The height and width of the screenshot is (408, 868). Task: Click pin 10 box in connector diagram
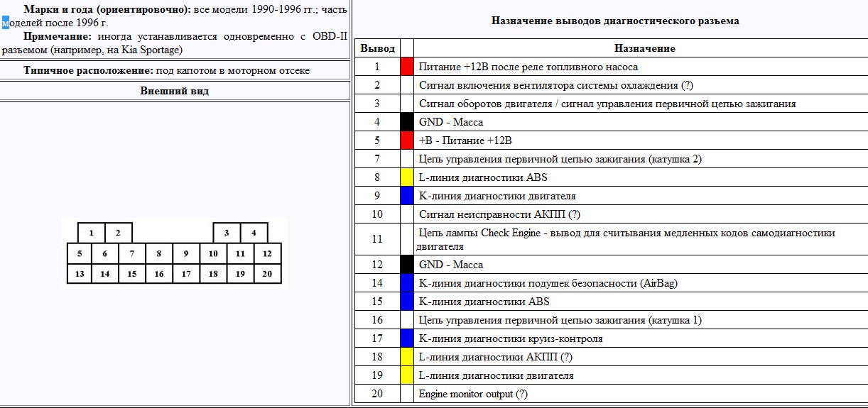pos(212,253)
